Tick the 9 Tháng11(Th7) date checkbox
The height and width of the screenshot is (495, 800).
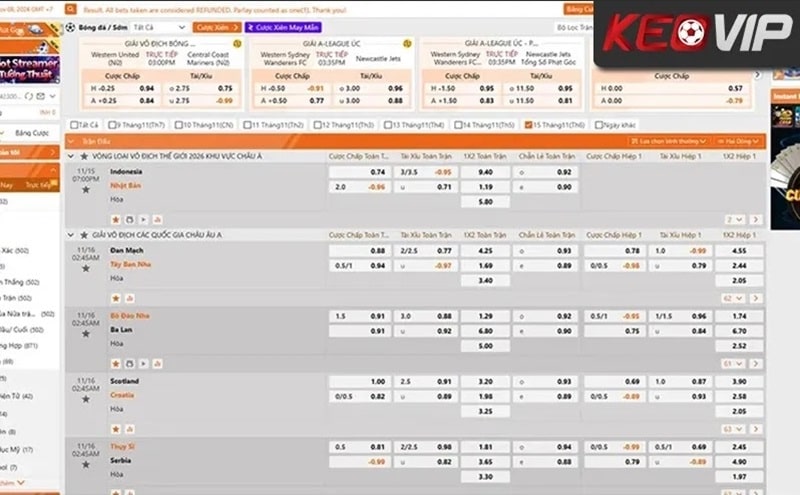[x=112, y=125]
